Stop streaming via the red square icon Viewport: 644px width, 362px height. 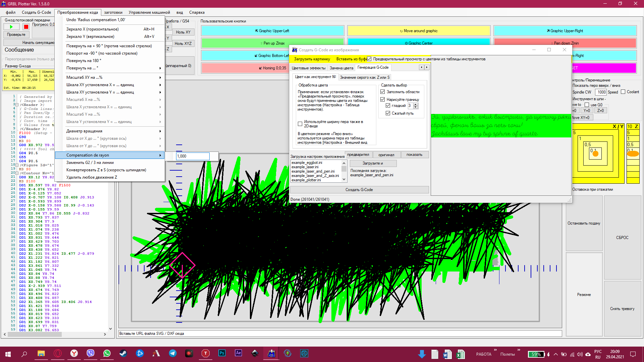26,26
